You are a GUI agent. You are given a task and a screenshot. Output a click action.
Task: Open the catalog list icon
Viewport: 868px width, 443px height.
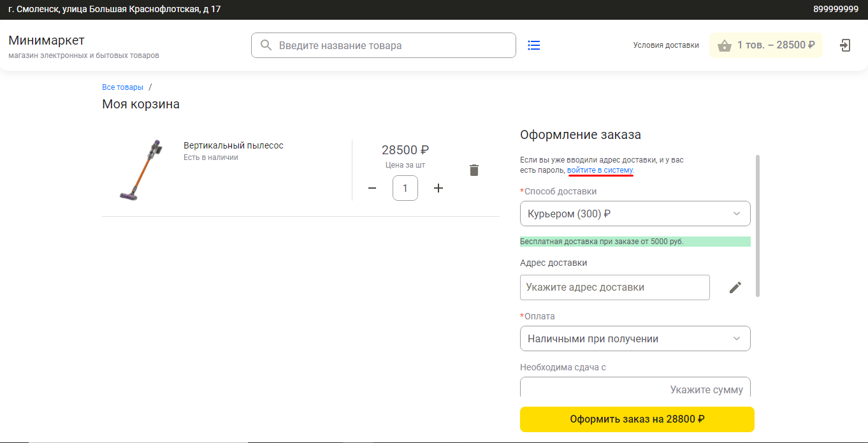534,45
